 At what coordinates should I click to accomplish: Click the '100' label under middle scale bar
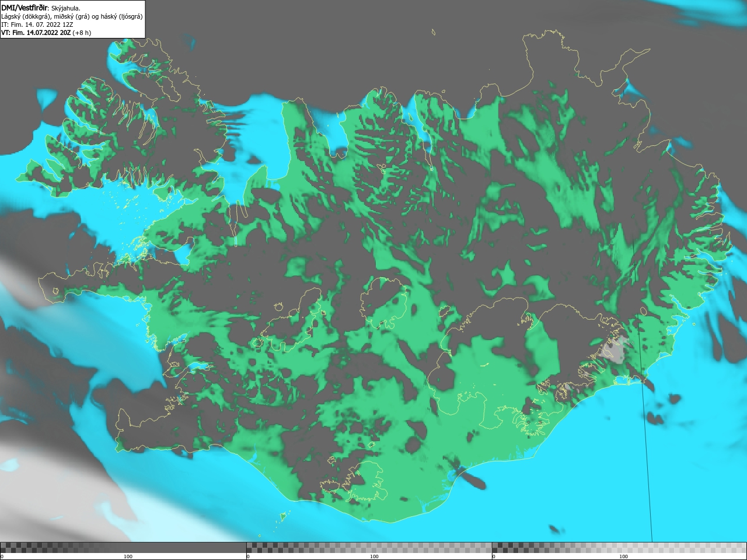coord(374,556)
